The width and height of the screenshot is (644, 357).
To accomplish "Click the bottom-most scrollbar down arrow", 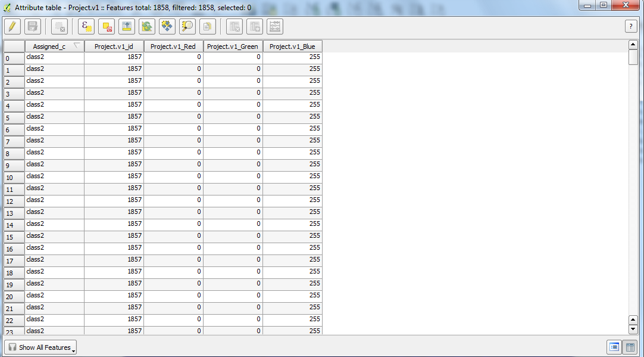I will 633,329.
